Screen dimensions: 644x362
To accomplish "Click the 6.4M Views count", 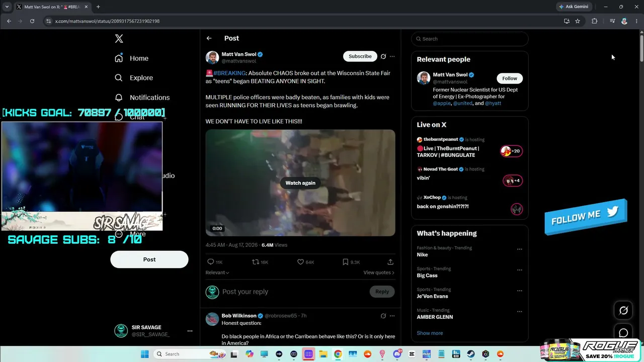I will [x=274, y=245].
